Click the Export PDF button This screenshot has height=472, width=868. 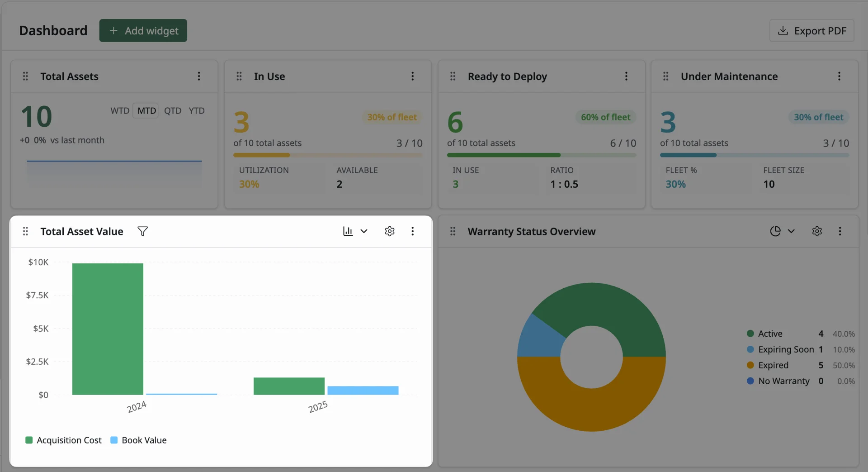pos(811,30)
